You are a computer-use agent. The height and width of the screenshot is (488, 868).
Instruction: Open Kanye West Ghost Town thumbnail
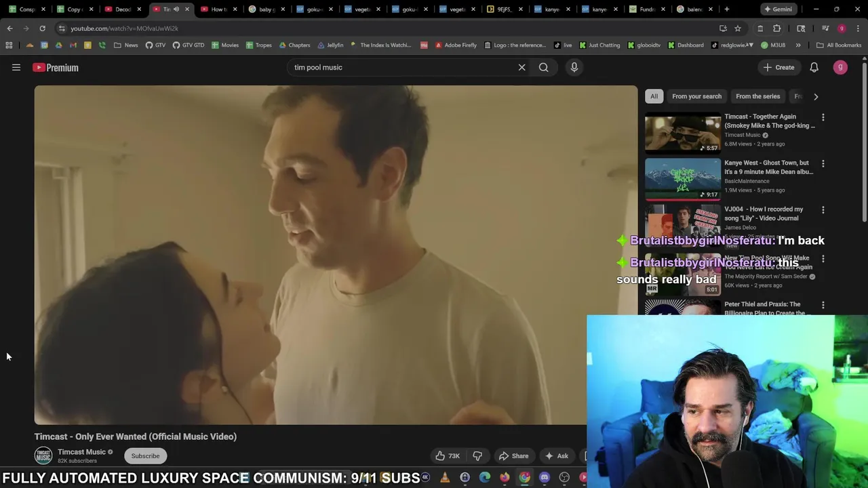tap(683, 179)
